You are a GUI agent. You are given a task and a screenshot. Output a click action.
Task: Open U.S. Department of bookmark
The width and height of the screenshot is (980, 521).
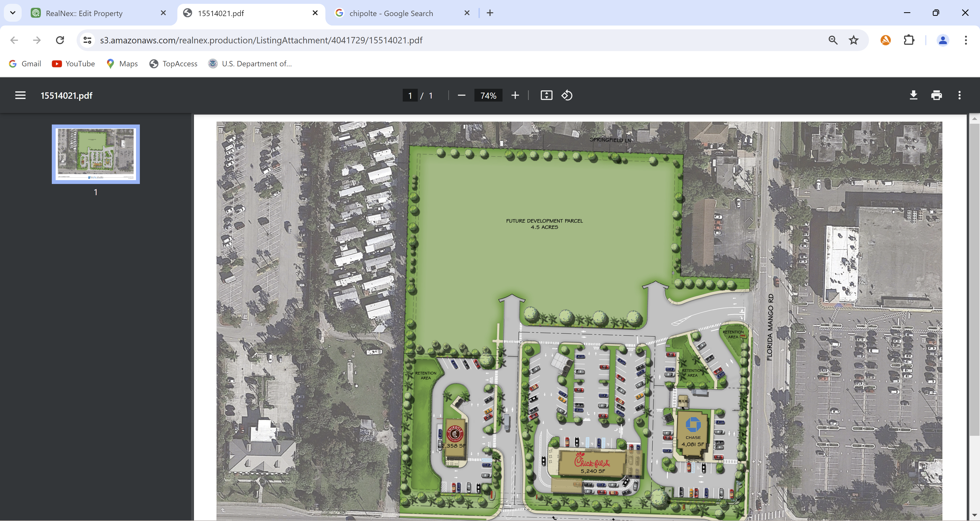250,64
